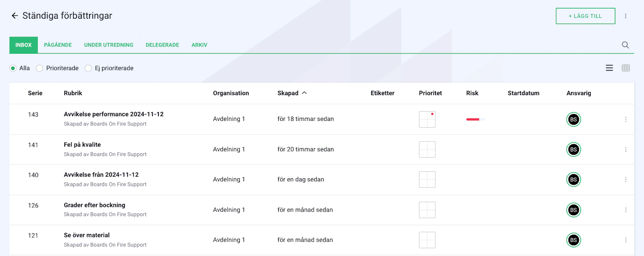Select the Alla radio filter
The image size is (644, 256).
tap(13, 68)
